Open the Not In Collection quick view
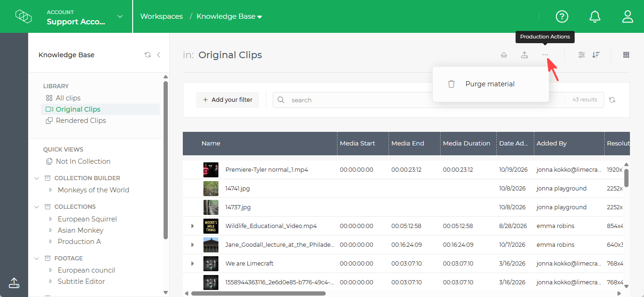Image resolution: width=644 pixels, height=297 pixels. (x=83, y=161)
